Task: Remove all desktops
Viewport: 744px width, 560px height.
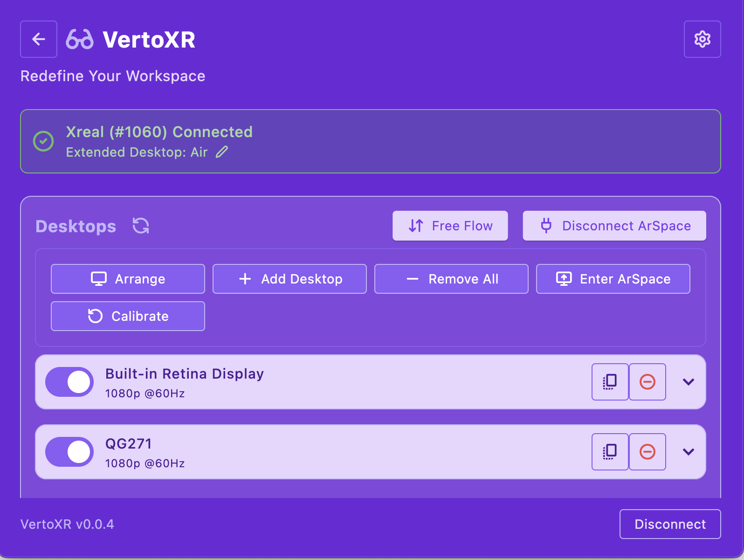Action: coord(451,279)
